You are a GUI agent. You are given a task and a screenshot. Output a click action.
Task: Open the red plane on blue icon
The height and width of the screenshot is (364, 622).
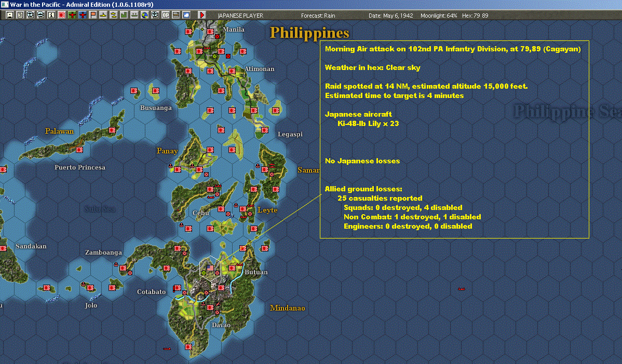83,15
